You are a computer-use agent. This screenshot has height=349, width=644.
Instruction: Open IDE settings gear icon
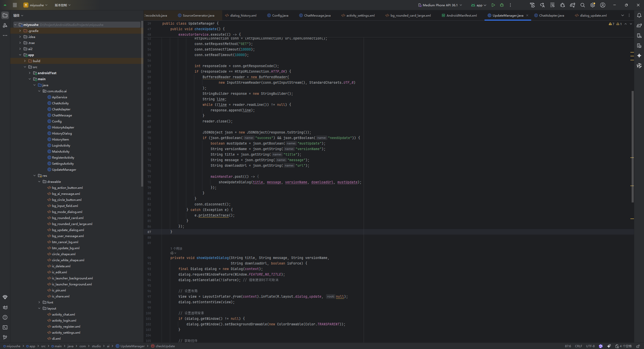[593, 5]
